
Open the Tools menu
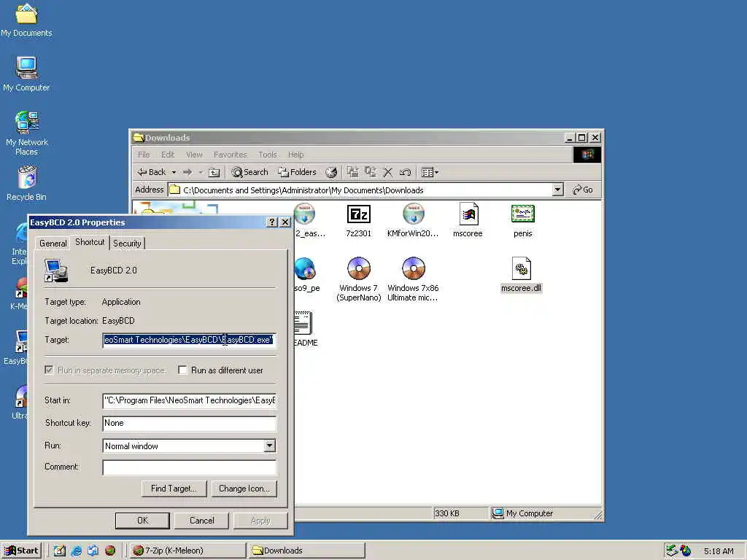(268, 155)
